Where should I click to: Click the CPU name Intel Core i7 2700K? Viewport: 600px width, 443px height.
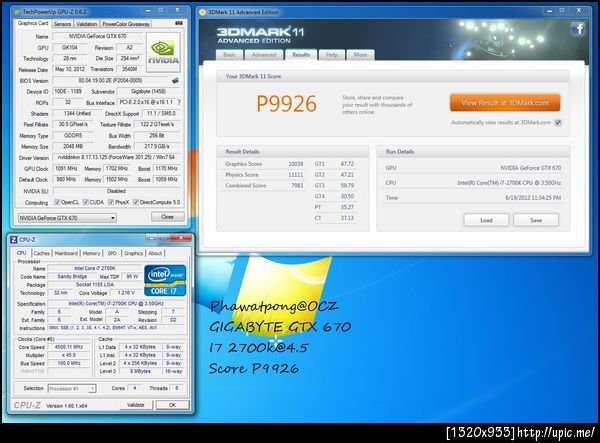pyautogui.click(x=95, y=268)
